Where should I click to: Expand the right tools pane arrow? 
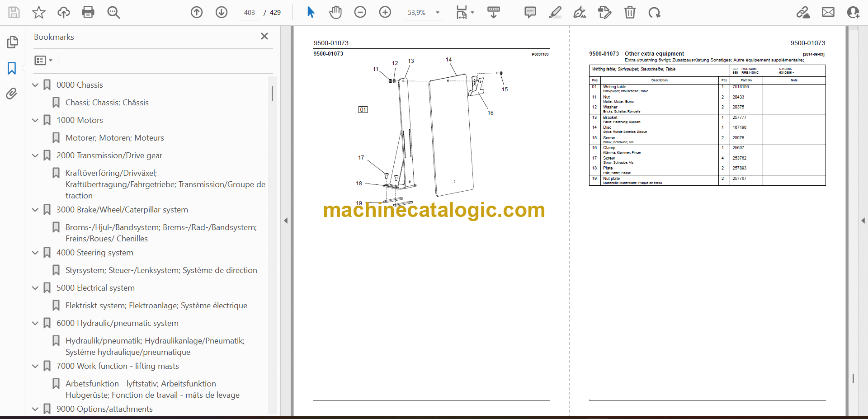click(x=863, y=221)
